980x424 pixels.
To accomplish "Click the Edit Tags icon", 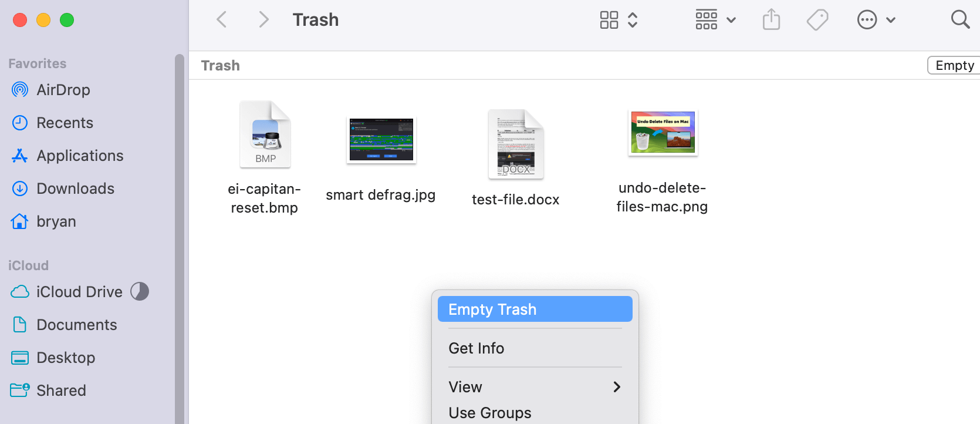I will (817, 20).
